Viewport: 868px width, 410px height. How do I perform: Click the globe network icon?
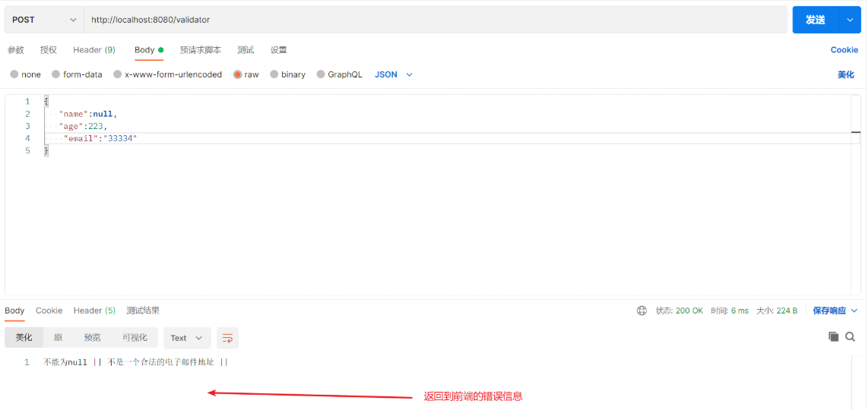(x=641, y=311)
